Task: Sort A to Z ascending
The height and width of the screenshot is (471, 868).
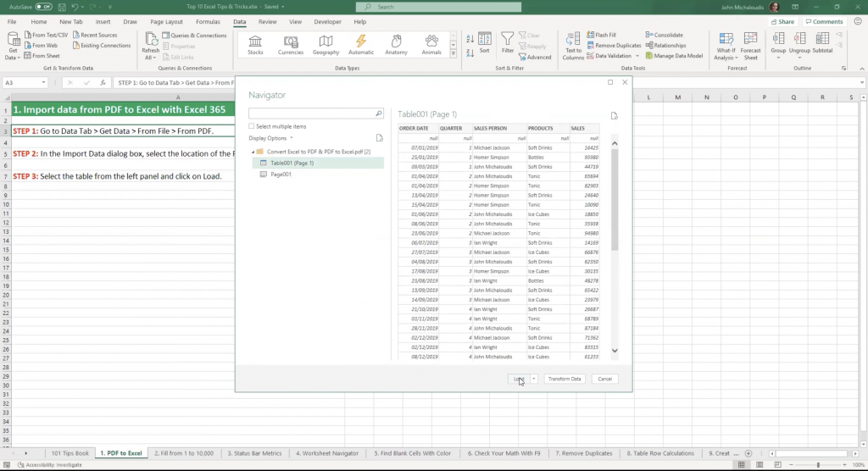Action: (x=470, y=39)
